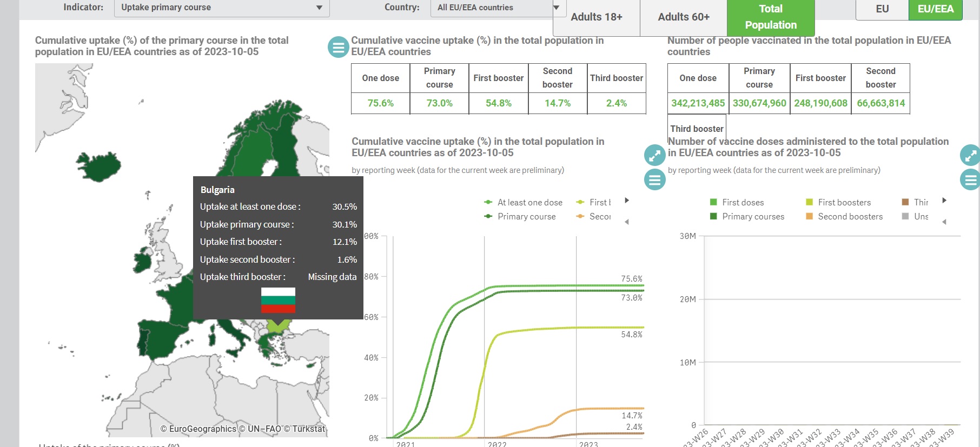Viewport: 980px width, 447px height.
Task: Expand the vaccine doses chart to fullscreen
Action: pos(970,156)
